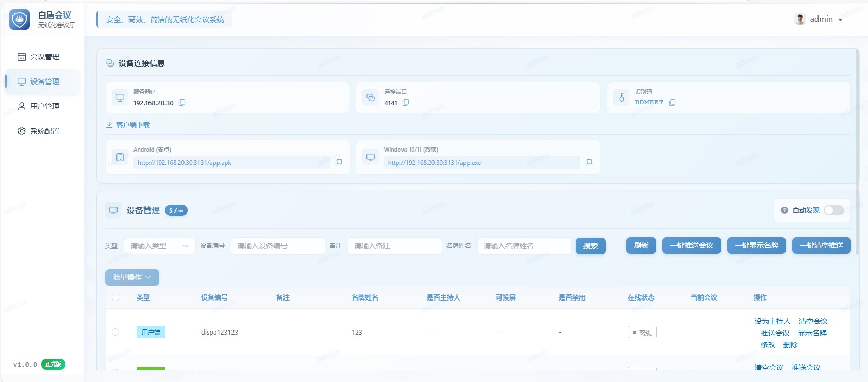The height and width of the screenshot is (382, 868).
Task: Copy the BDMEET identification code
Action: click(x=672, y=103)
